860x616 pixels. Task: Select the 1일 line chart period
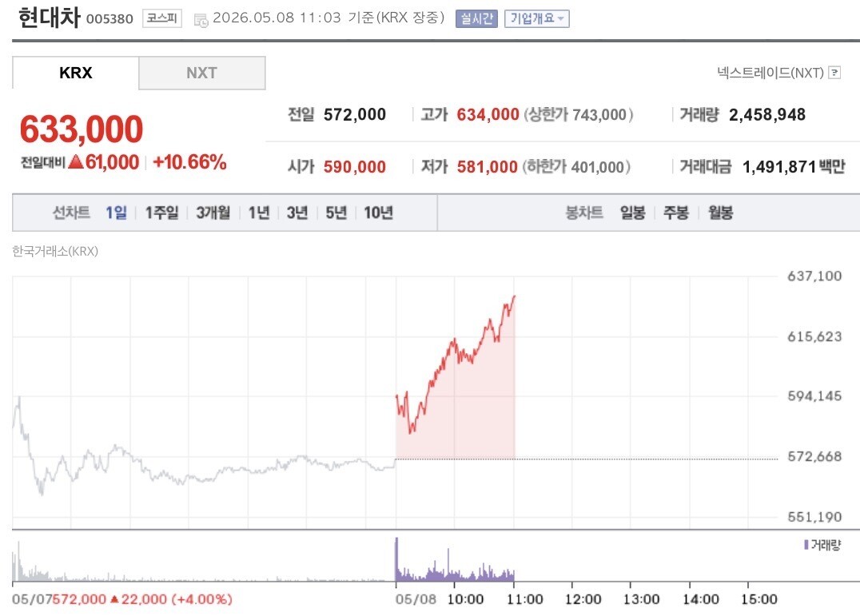coord(116,212)
